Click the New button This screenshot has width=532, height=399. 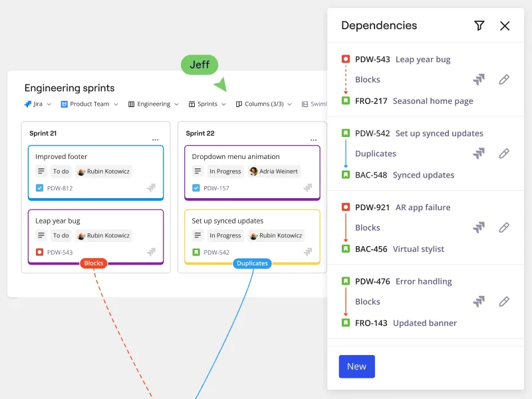pos(357,366)
